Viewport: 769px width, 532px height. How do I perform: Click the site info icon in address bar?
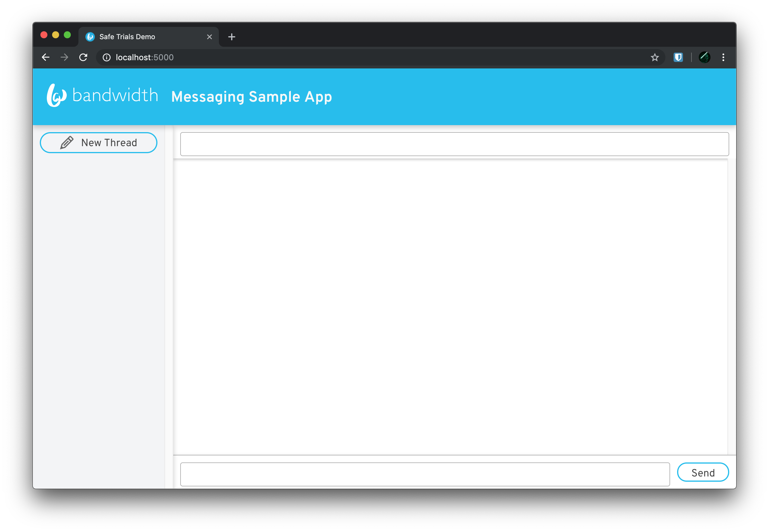pyautogui.click(x=107, y=58)
